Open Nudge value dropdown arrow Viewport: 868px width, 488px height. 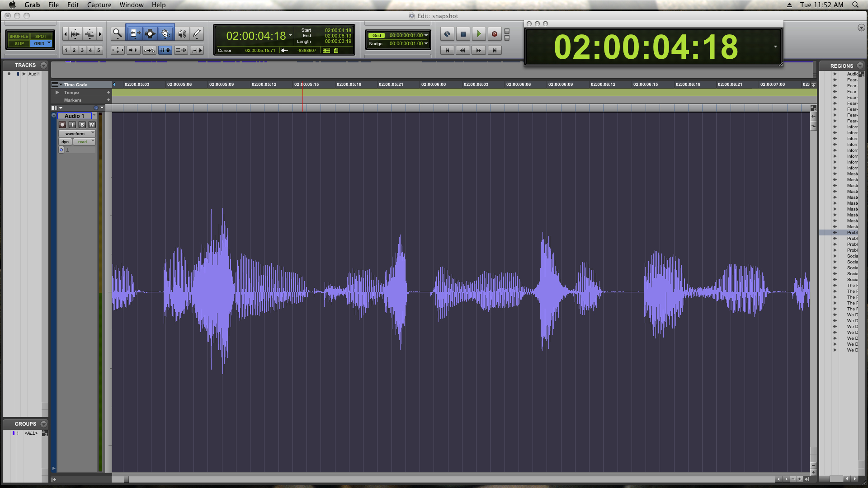[426, 44]
